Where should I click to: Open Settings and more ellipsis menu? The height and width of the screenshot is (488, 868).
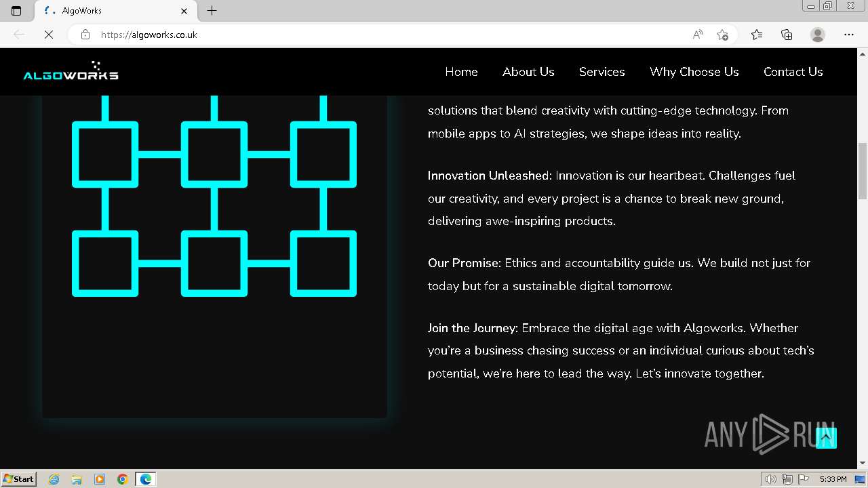click(849, 35)
